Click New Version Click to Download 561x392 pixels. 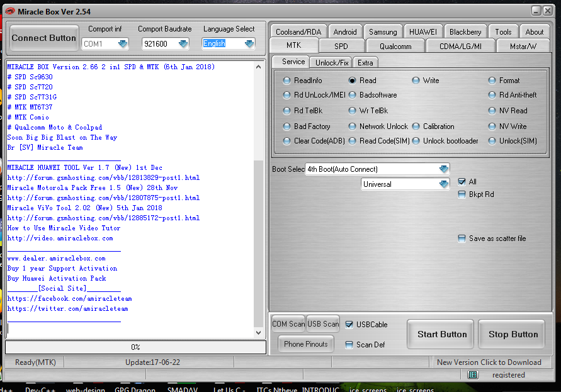(x=489, y=362)
